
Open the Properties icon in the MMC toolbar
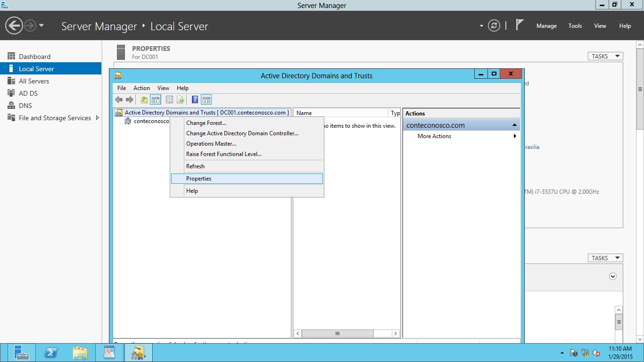[169, 99]
